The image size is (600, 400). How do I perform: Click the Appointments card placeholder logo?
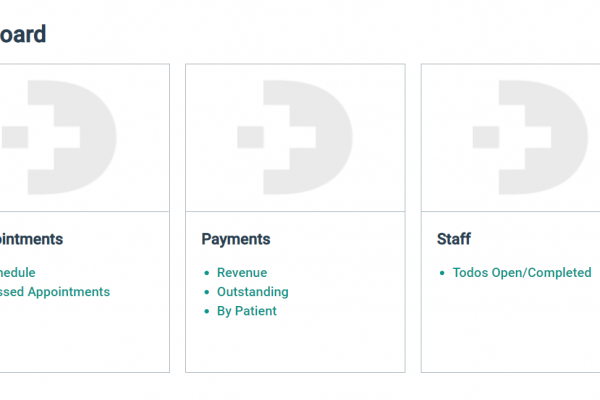coord(62,137)
